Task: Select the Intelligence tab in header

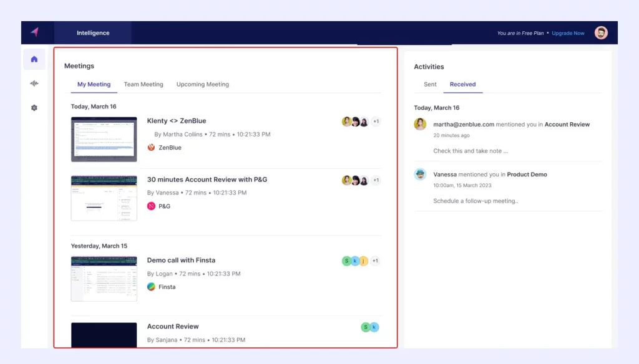Action: [x=93, y=32]
